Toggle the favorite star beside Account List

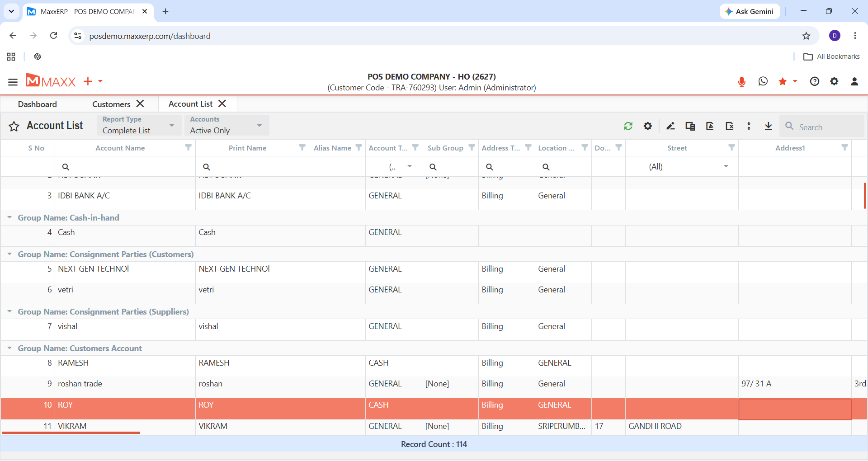point(14,126)
